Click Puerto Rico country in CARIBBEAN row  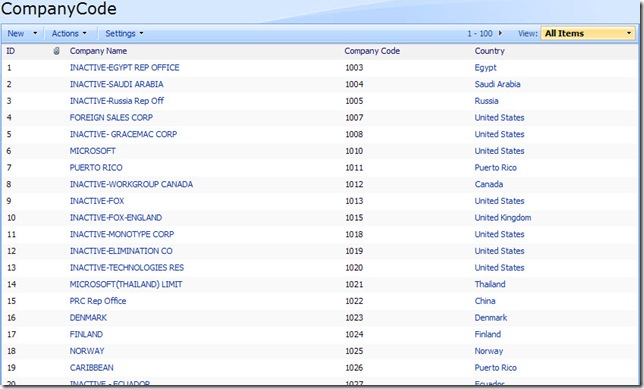coord(495,368)
